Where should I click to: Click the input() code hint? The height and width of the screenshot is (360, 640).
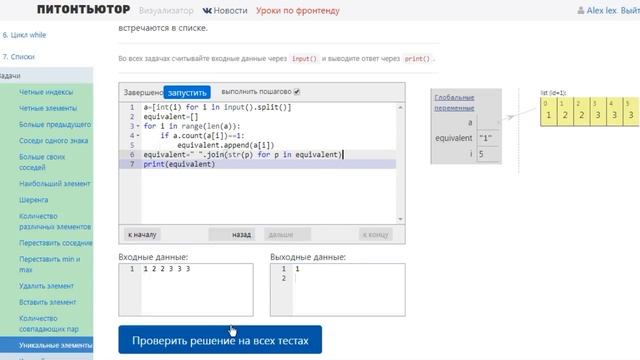304,59
